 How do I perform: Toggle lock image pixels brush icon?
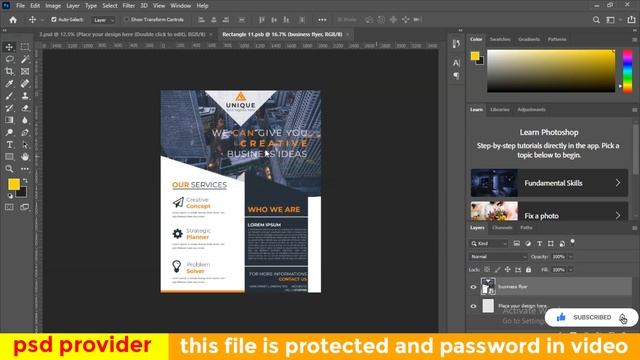tap(497, 269)
